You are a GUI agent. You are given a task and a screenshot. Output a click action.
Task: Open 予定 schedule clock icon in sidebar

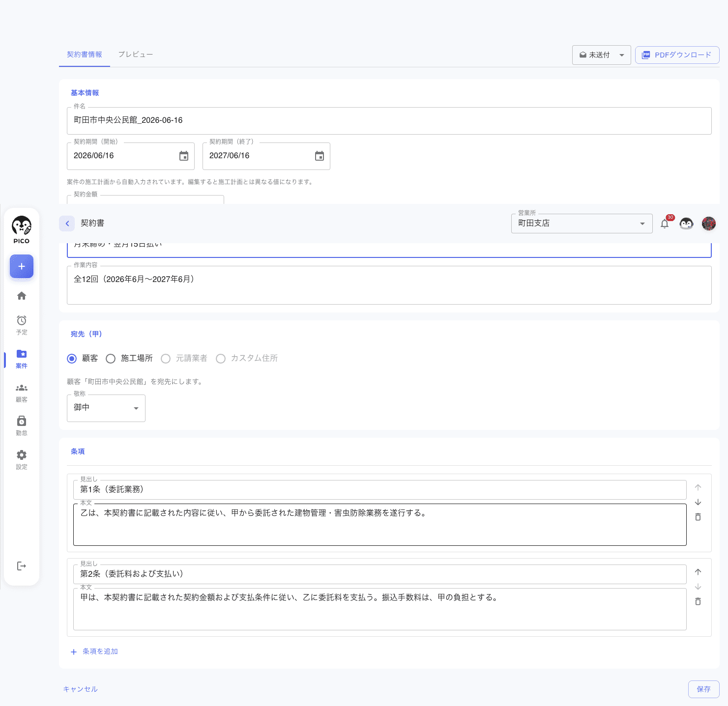click(22, 325)
